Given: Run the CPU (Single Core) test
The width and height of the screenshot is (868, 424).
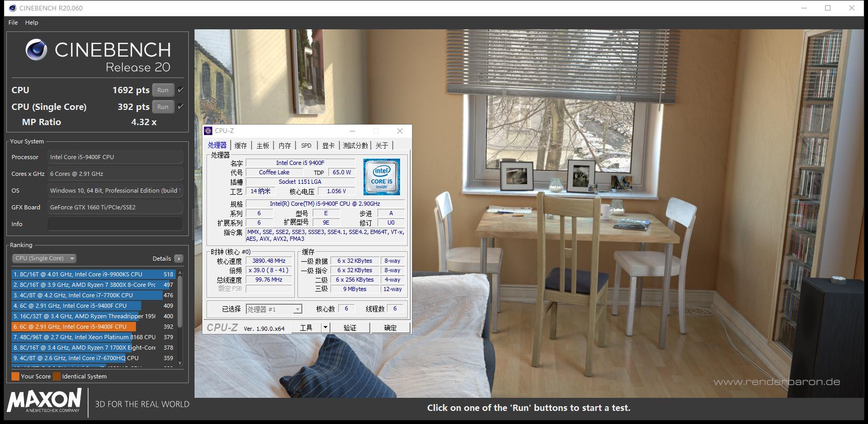Looking at the screenshot, I should [163, 107].
